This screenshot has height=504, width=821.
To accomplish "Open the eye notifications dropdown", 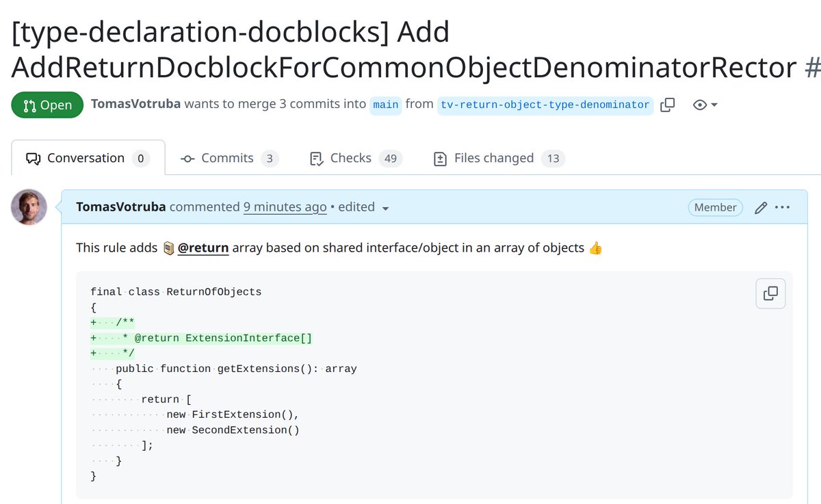I will tap(705, 105).
